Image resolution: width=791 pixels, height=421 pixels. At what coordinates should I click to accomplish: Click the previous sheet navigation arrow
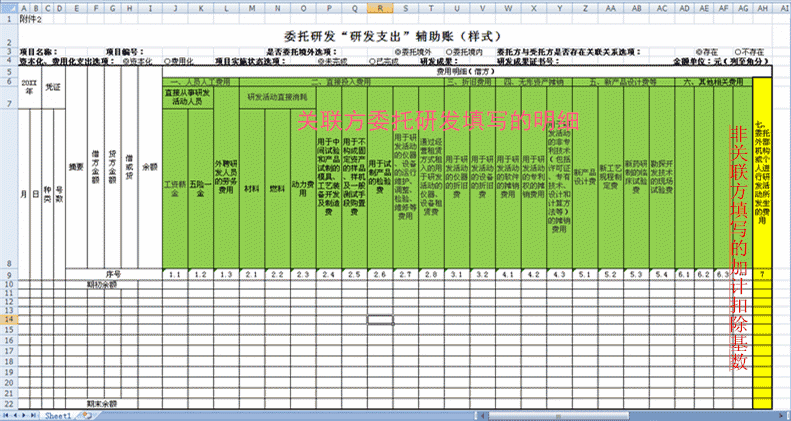(x=14, y=414)
